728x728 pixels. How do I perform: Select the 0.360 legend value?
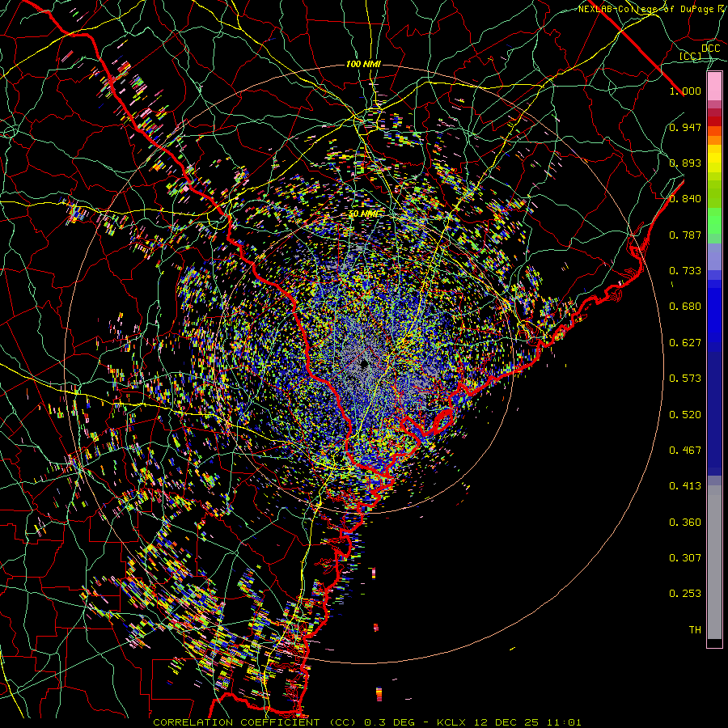pos(685,523)
